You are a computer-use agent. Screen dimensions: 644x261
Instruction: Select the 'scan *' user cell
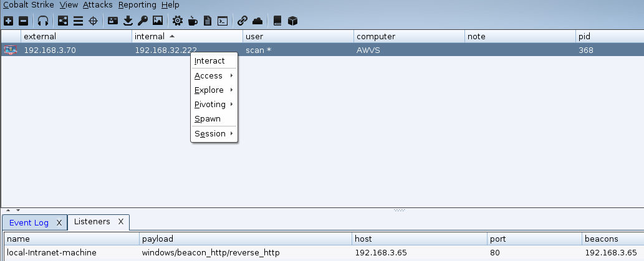point(298,50)
